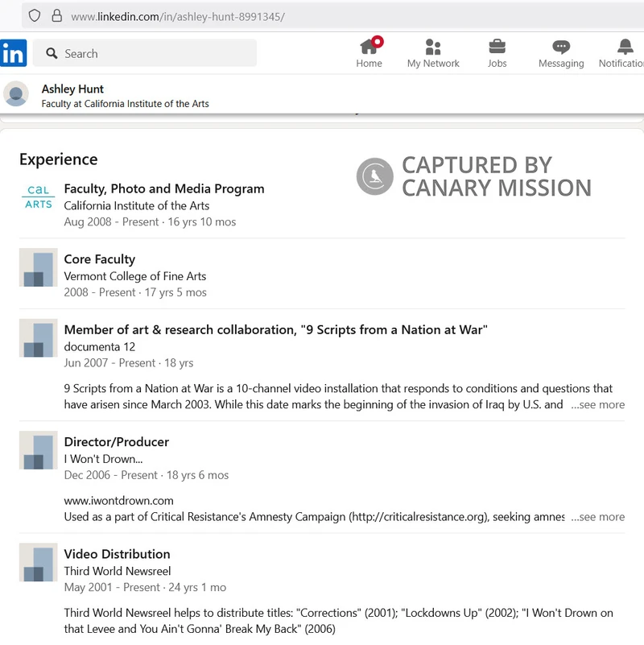Screen dimensions: 644x645
Task: Open Third World Newsreel placeholder logo
Action: (x=39, y=562)
